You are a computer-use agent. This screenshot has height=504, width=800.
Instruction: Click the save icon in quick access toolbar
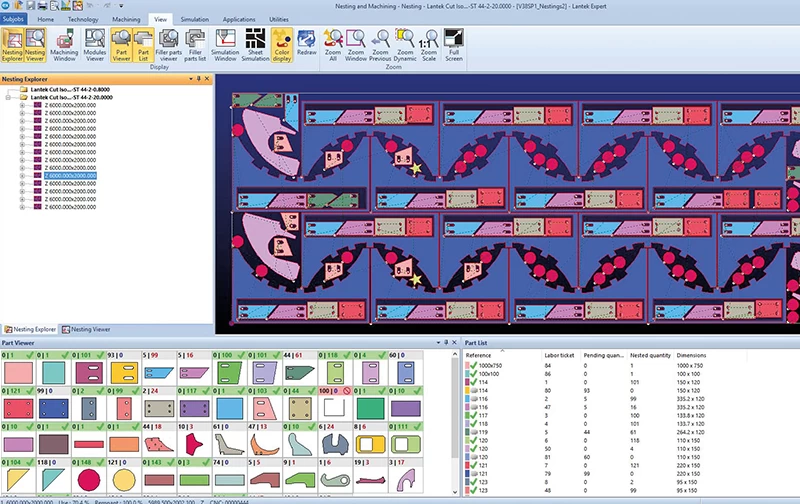pyautogui.click(x=31, y=6)
